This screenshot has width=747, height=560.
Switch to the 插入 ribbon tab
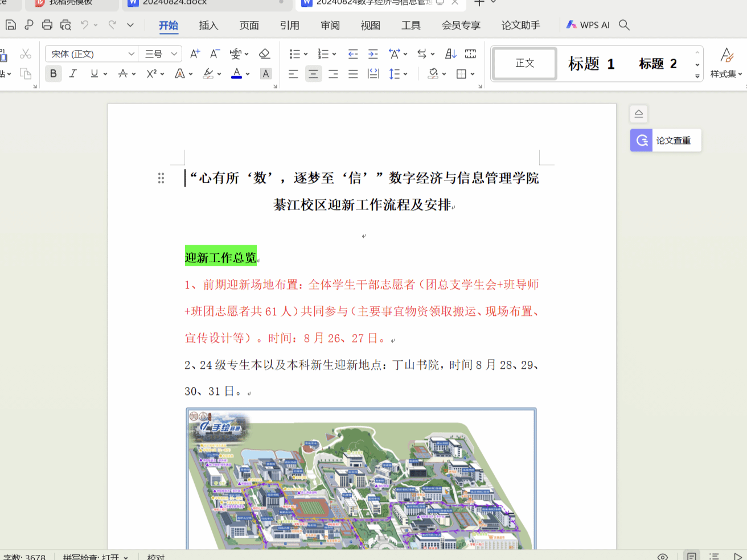208,26
